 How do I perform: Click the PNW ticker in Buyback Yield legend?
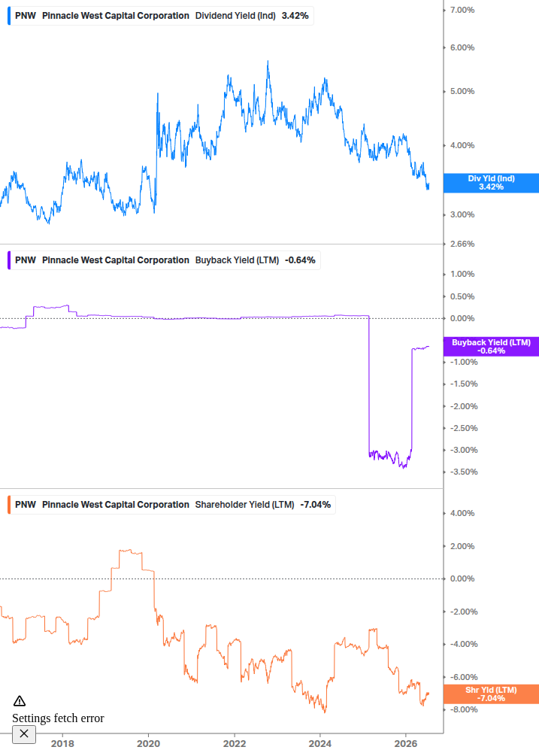pos(26,260)
